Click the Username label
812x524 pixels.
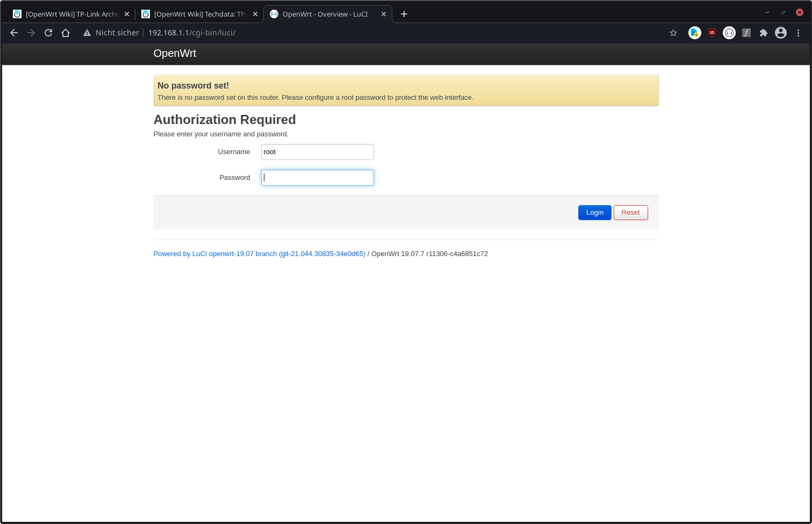click(x=234, y=152)
